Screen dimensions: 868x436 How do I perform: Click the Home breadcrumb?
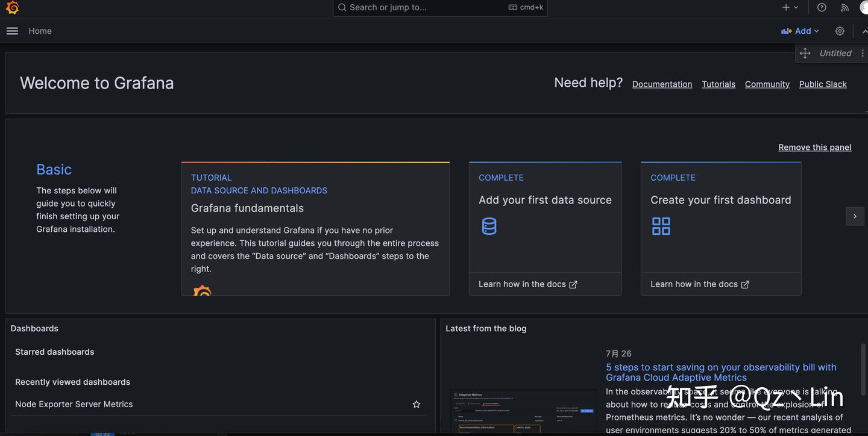40,30
